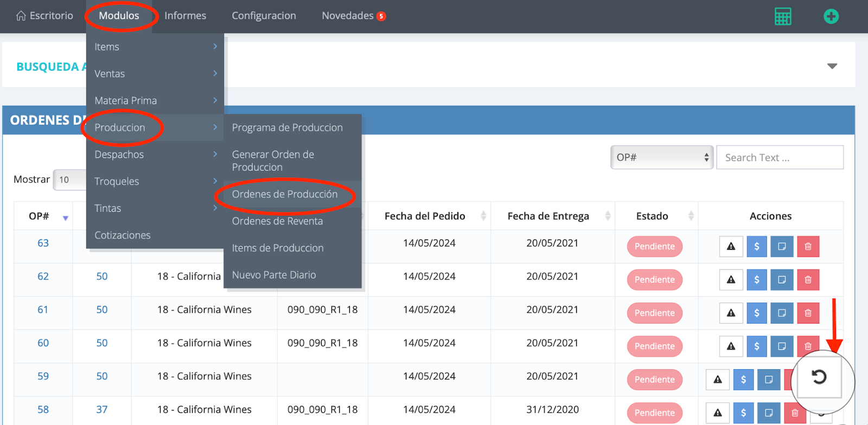Open the Escritorio home icon
The height and width of the screenshot is (425, 868).
[21, 16]
